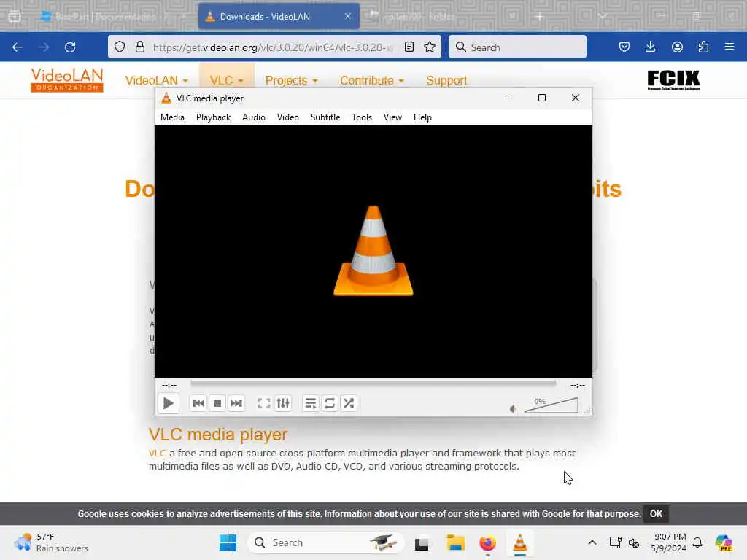Image resolution: width=747 pixels, height=560 pixels.
Task: Stop playback in VLC player
Action: [x=217, y=403]
